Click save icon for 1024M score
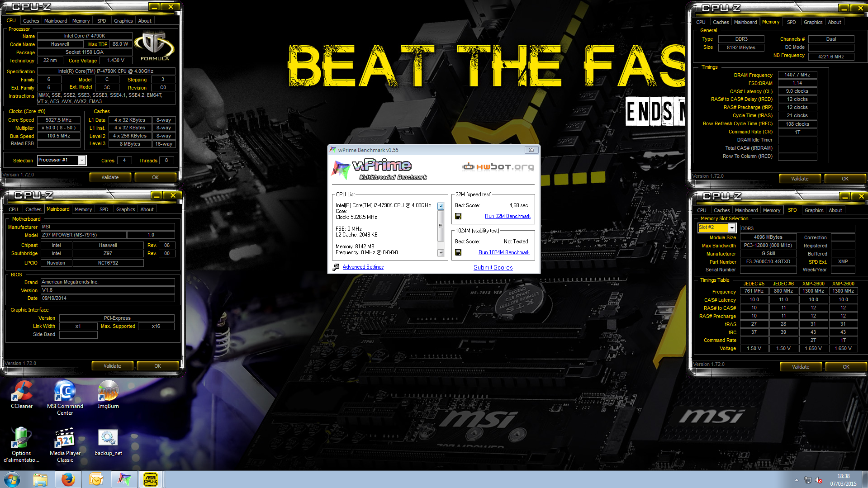 tap(458, 252)
